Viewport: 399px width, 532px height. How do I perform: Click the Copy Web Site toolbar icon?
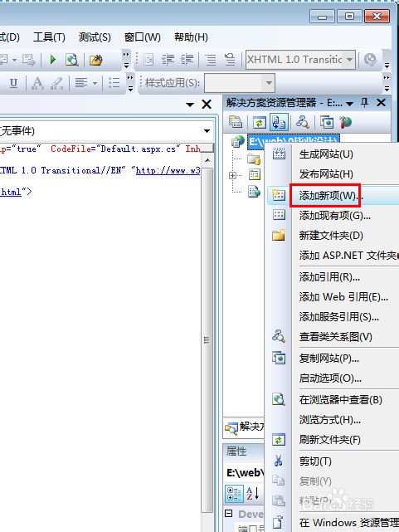(327, 123)
